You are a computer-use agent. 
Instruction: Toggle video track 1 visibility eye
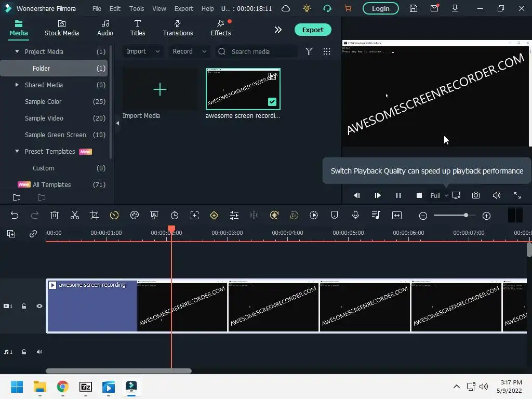tap(39, 305)
